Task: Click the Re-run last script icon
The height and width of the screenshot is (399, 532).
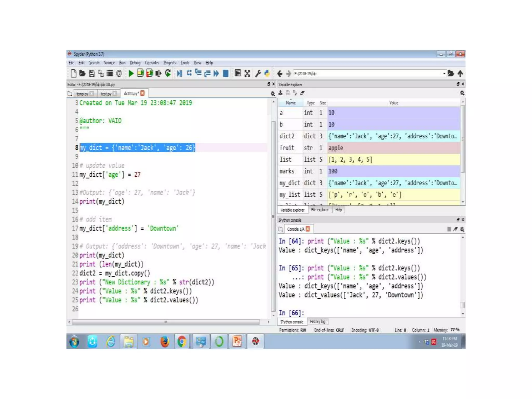Action: tap(168, 74)
